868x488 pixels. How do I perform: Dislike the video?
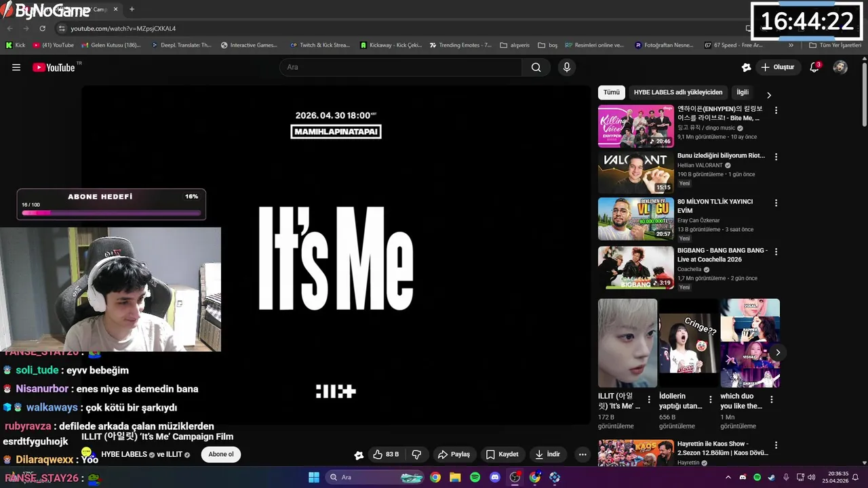[417, 454]
